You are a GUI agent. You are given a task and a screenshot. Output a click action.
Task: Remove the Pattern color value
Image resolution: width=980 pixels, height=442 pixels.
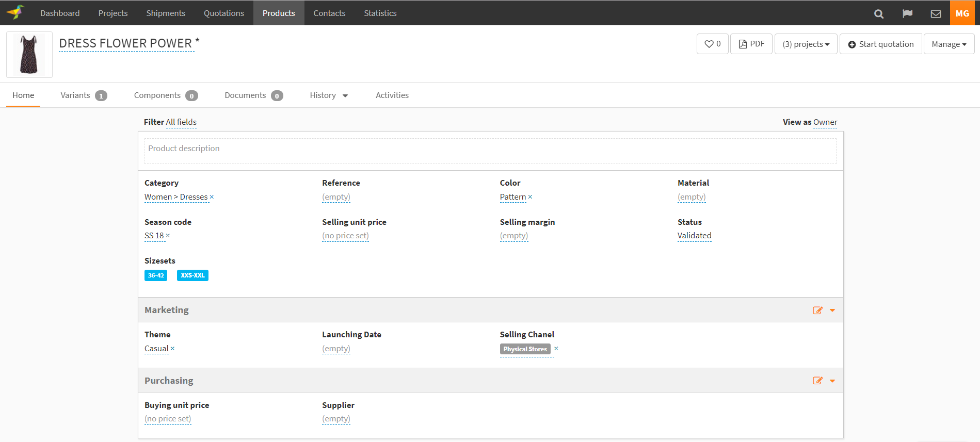coord(530,197)
